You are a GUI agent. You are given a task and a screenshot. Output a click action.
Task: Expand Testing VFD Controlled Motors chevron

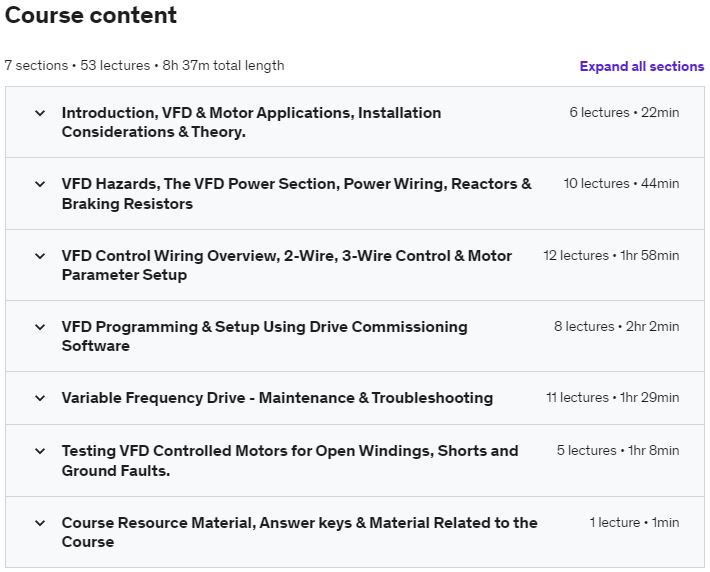(40, 451)
